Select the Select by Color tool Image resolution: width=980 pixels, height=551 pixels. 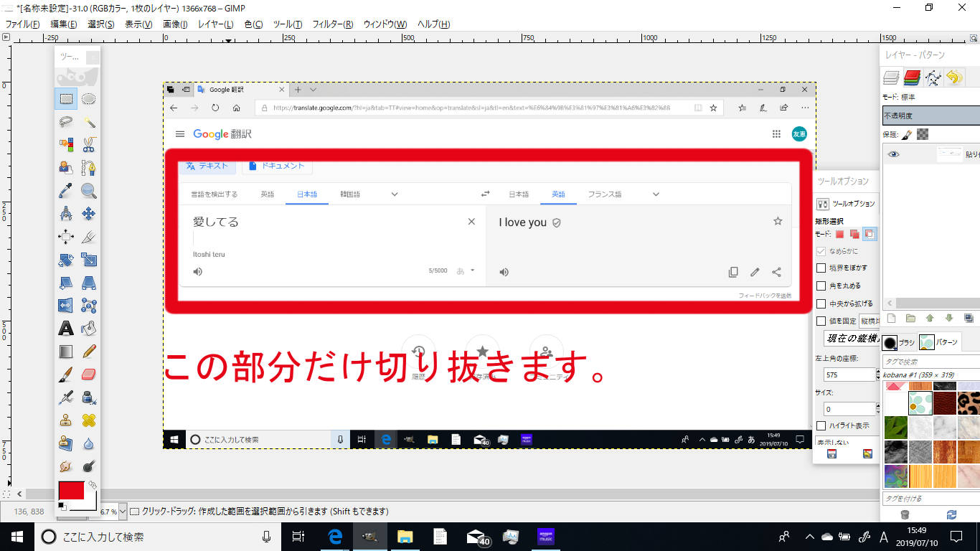(x=66, y=145)
